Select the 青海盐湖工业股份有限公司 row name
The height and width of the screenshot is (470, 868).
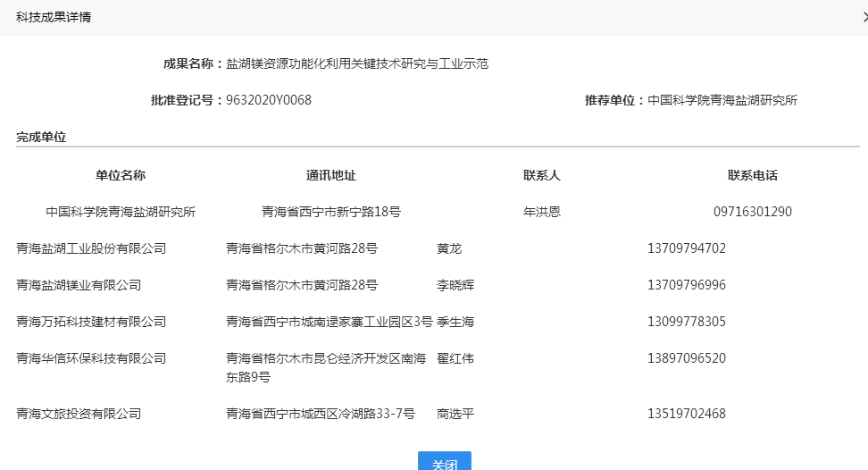pyautogui.click(x=91, y=248)
